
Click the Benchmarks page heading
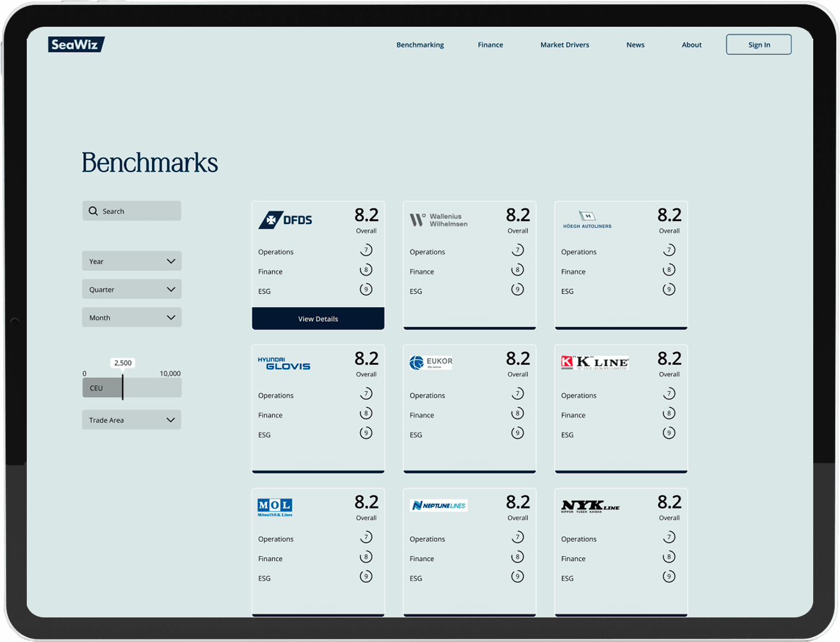pos(150,163)
